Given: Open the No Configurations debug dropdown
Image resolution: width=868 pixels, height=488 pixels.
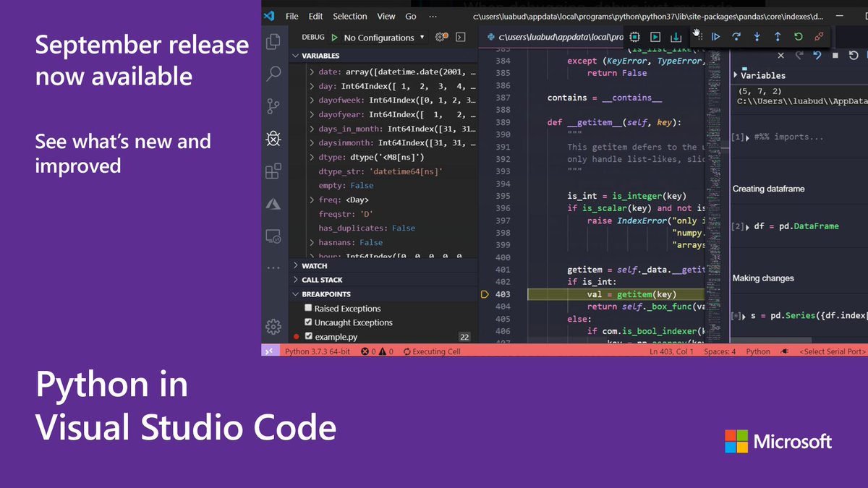Looking at the screenshot, I should click(x=386, y=38).
